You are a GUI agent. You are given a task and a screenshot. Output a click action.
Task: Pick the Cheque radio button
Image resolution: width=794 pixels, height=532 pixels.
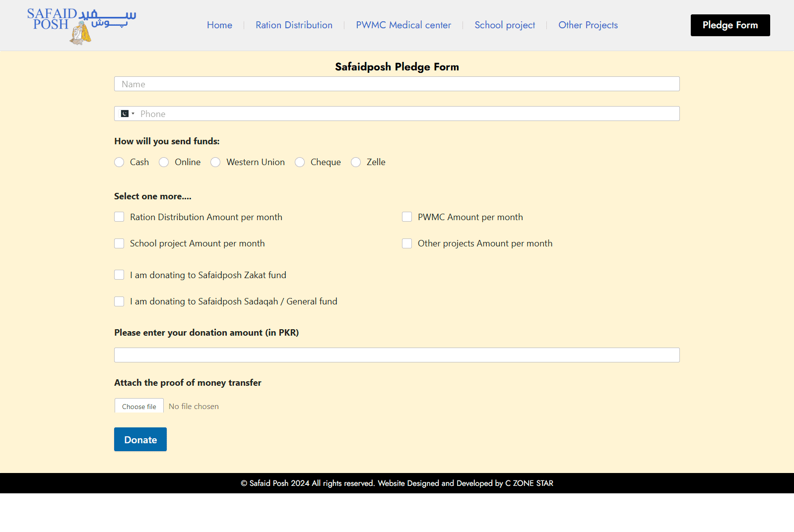pyautogui.click(x=300, y=163)
